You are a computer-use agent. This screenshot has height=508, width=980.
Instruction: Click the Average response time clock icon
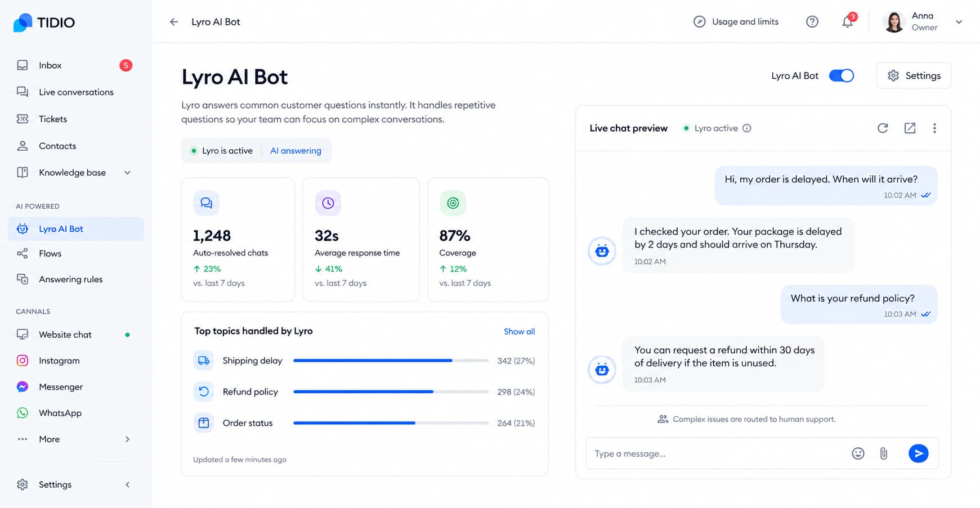pyautogui.click(x=328, y=203)
